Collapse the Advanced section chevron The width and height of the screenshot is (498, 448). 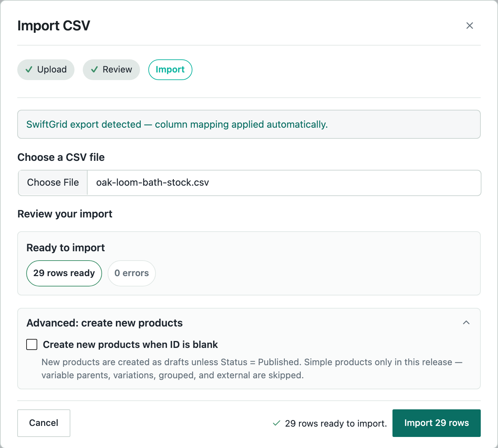click(x=466, y=323)
